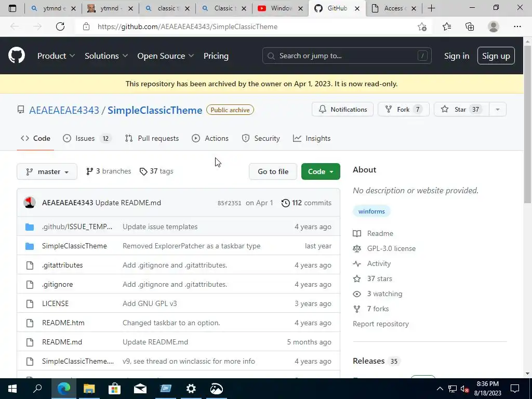
Task: Select the repository Code tab
Action: [35, 138]
